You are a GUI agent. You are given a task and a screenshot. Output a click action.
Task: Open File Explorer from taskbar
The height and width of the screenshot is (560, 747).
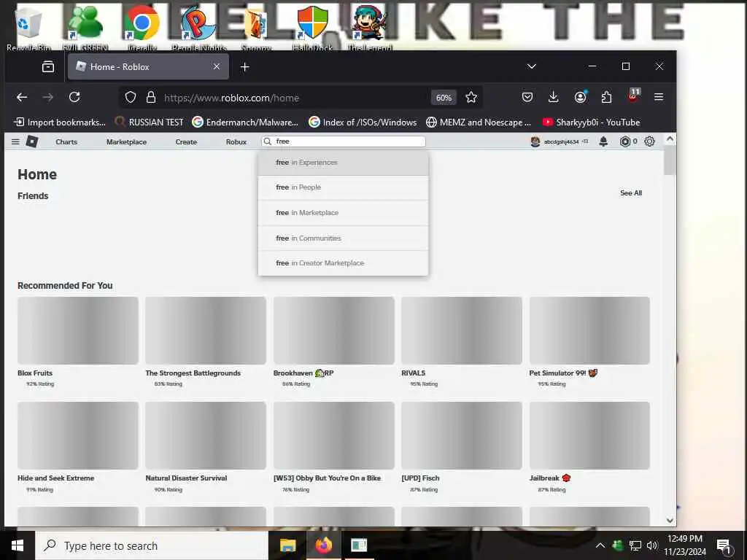pyautogui.click(x=287, y=545)
